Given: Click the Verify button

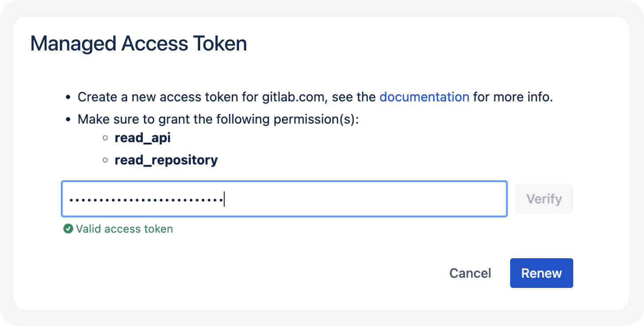Looking at the screenshot, I should pyautogui.click(x=544, y=198).
